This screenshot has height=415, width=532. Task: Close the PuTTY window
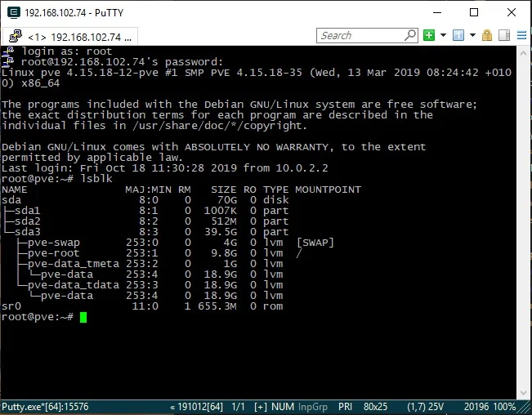point(512,12)
